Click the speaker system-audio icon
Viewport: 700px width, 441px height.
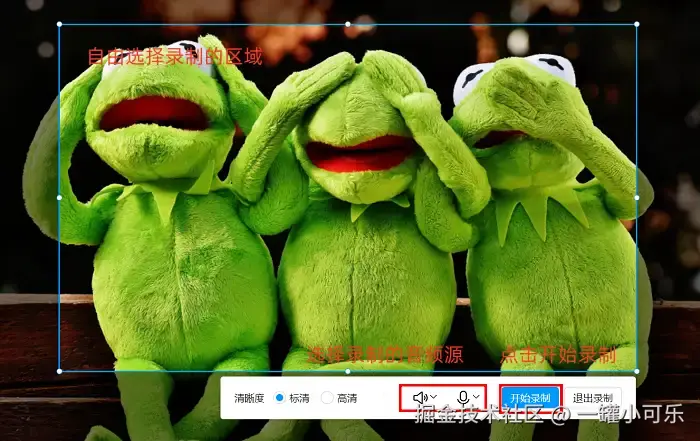coord(420,397)
